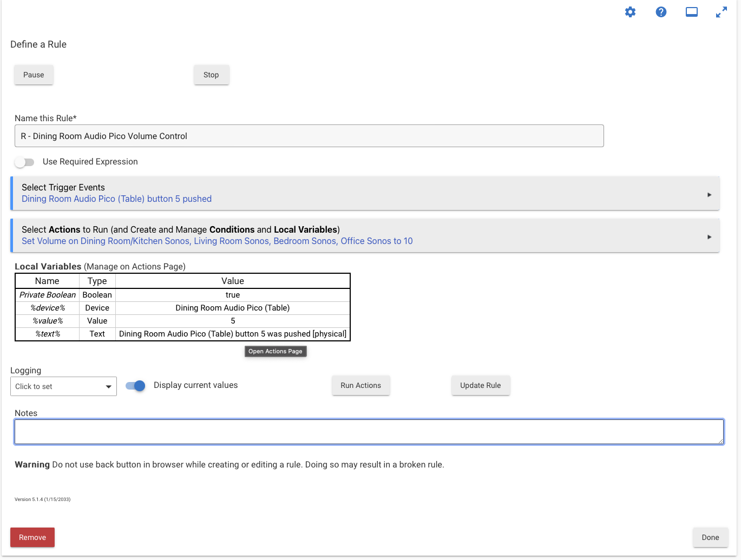Click the help question mark icon
This screenshot has width=741, height=560.
pyautogui.click(x=661, y=12)
